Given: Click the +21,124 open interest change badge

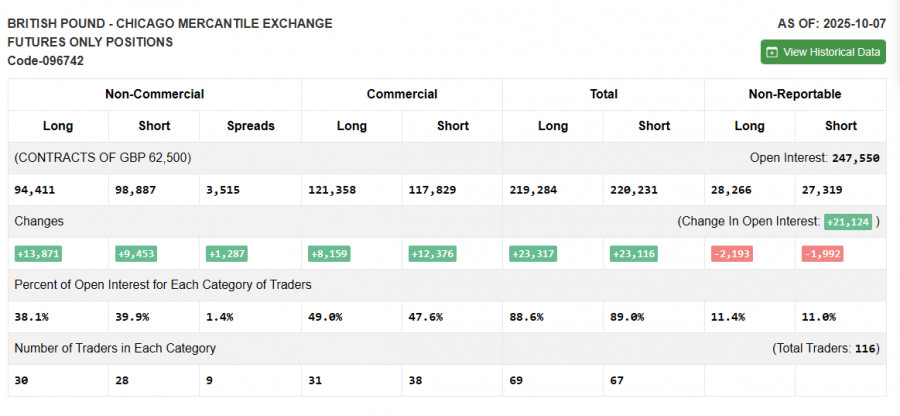Looking at the screenshot, I should [847, 221].
